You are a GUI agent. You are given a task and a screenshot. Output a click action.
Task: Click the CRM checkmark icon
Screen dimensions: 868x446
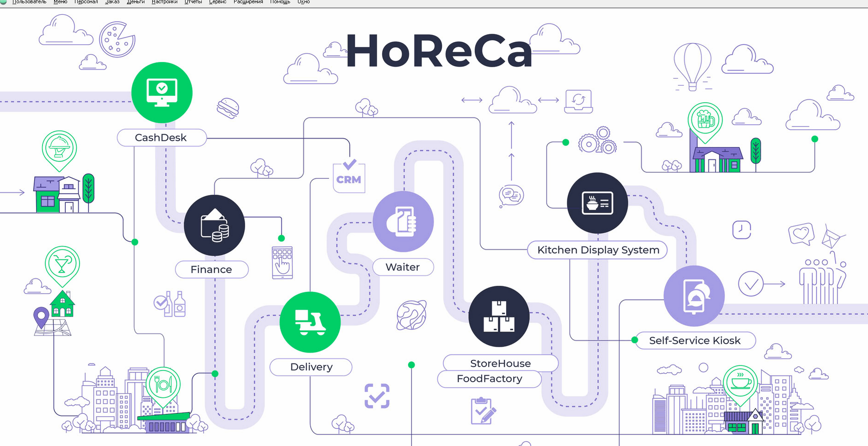[349, 176]
